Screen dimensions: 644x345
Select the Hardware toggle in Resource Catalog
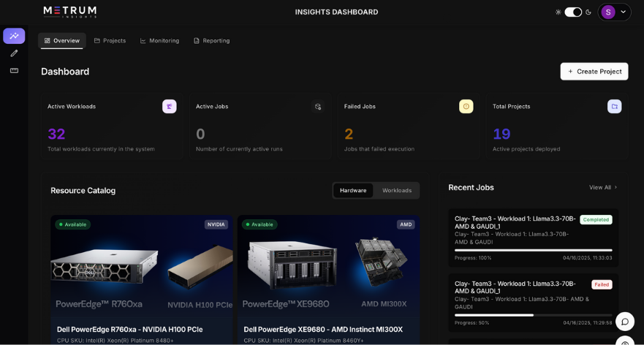(353, 191)
